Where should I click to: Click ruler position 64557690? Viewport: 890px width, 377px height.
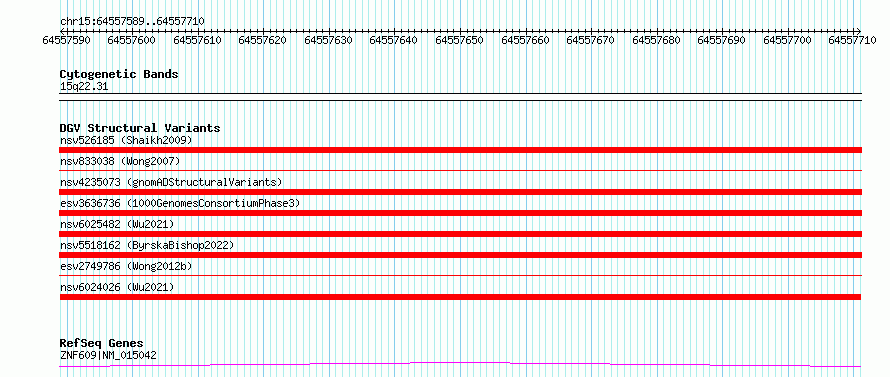tap(722, 40)
